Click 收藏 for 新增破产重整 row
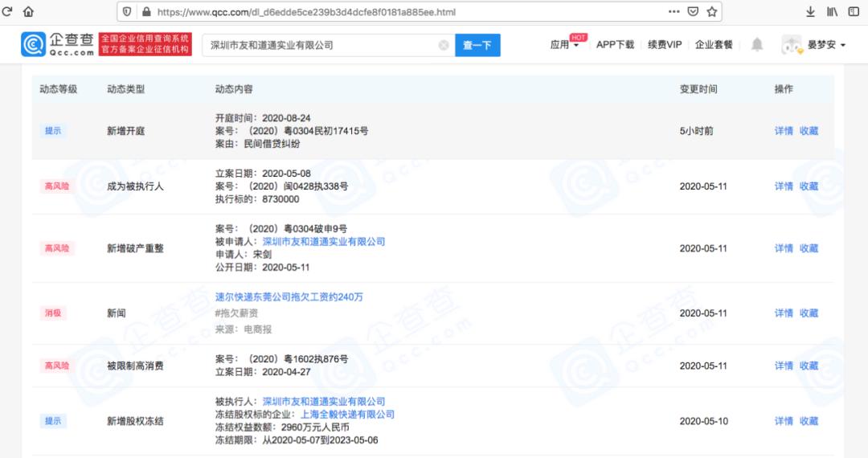Screen dimensions: 868x458 pos(809,248)
